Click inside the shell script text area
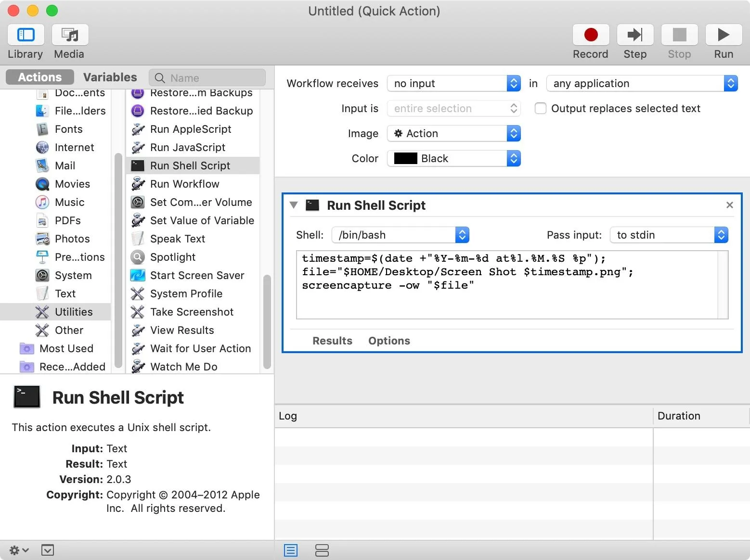 coord(512,285)
